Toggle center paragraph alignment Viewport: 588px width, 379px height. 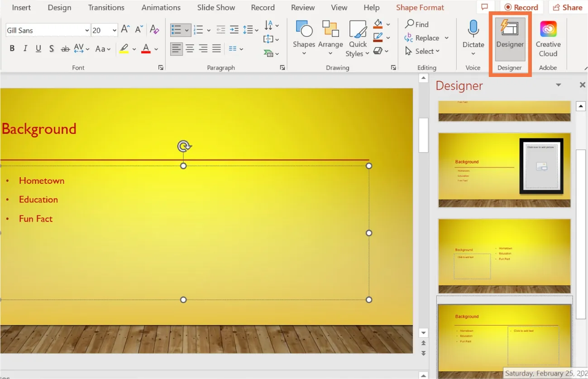point(189,48)
